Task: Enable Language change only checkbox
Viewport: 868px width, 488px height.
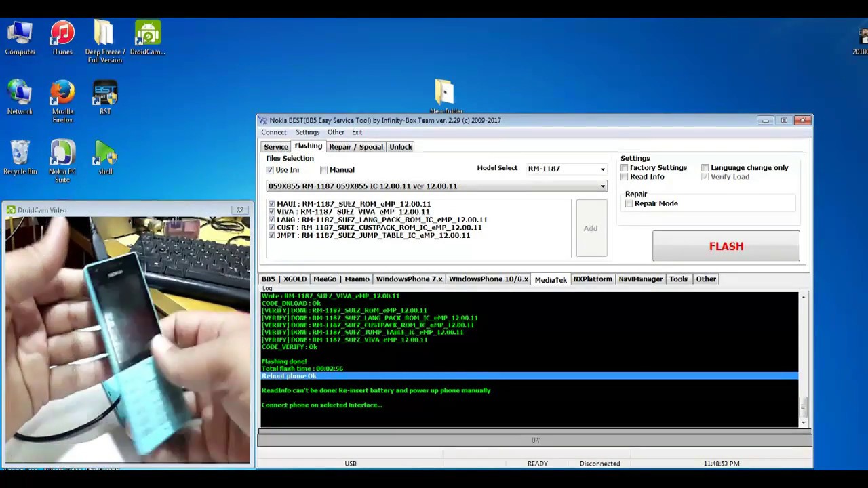Action: [705, 168]
